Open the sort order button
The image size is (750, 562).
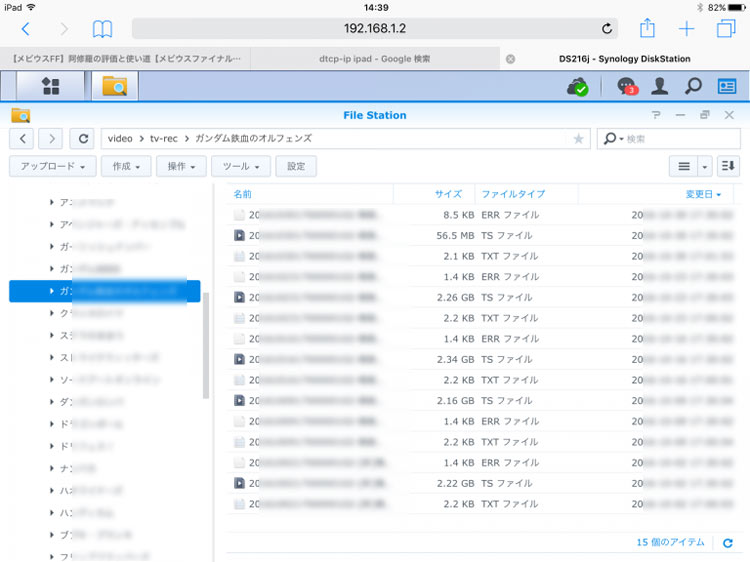728,166
